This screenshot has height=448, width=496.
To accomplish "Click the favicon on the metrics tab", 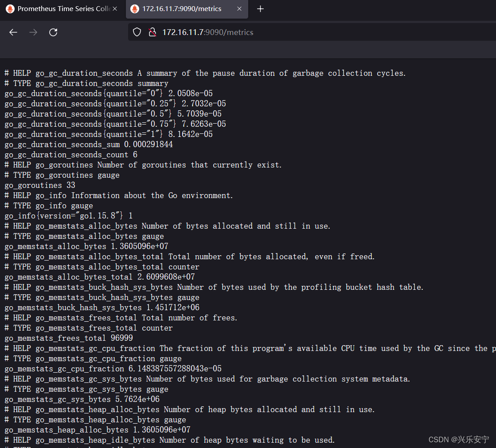I will pyautogui.click(x=135, y=9).
